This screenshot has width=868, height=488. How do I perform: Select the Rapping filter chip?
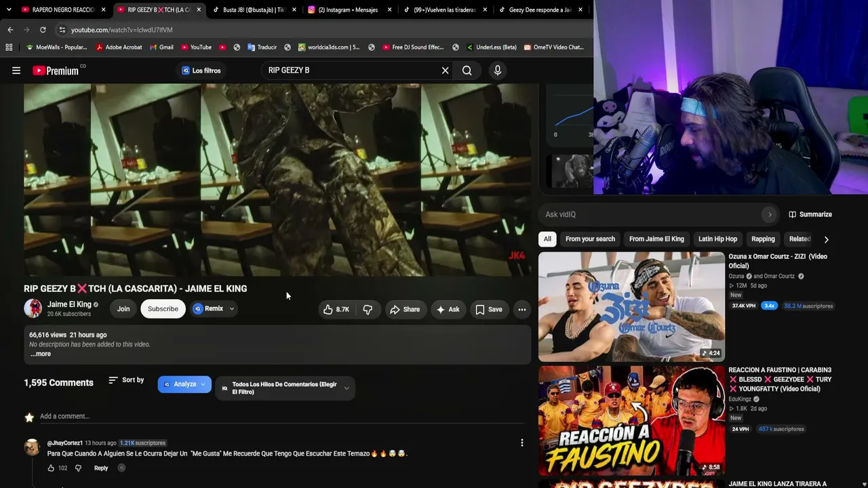tap(763, 239)
